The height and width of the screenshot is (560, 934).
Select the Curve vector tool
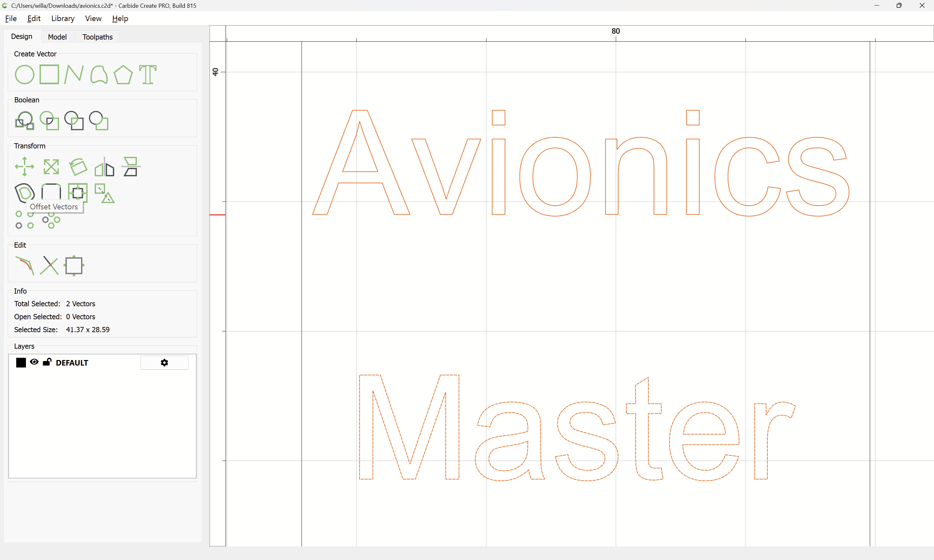click(x=99, y=74)
